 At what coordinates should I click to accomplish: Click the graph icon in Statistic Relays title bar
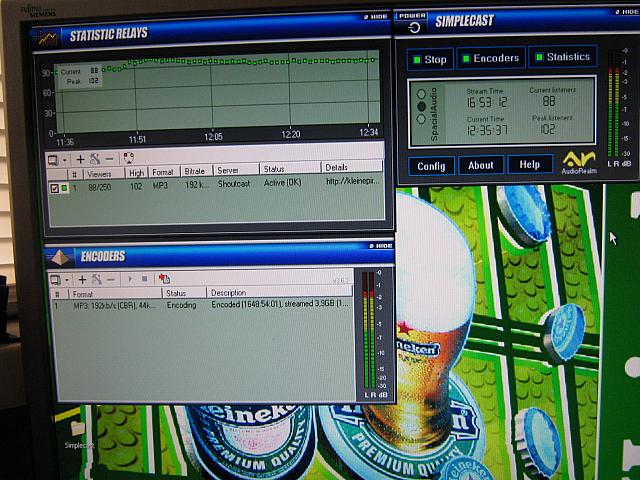click(47, 38)
